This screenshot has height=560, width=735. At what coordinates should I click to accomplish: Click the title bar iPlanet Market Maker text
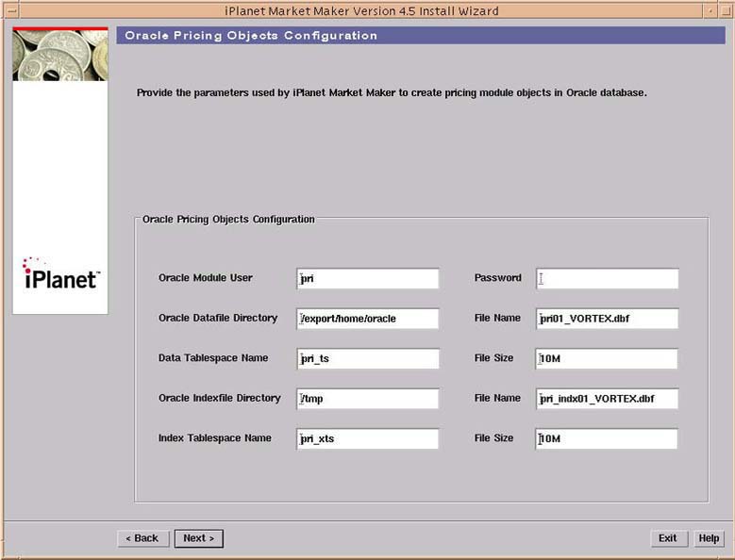pos(361,10)
